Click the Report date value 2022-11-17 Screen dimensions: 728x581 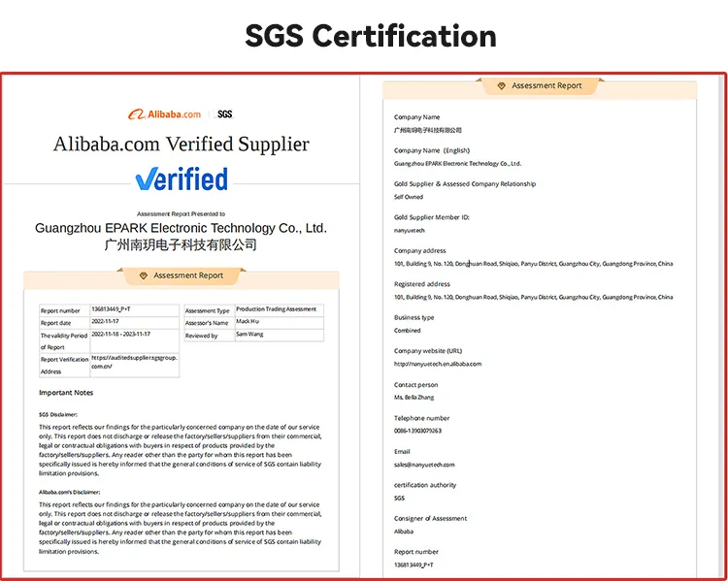(x=109, y=322)
